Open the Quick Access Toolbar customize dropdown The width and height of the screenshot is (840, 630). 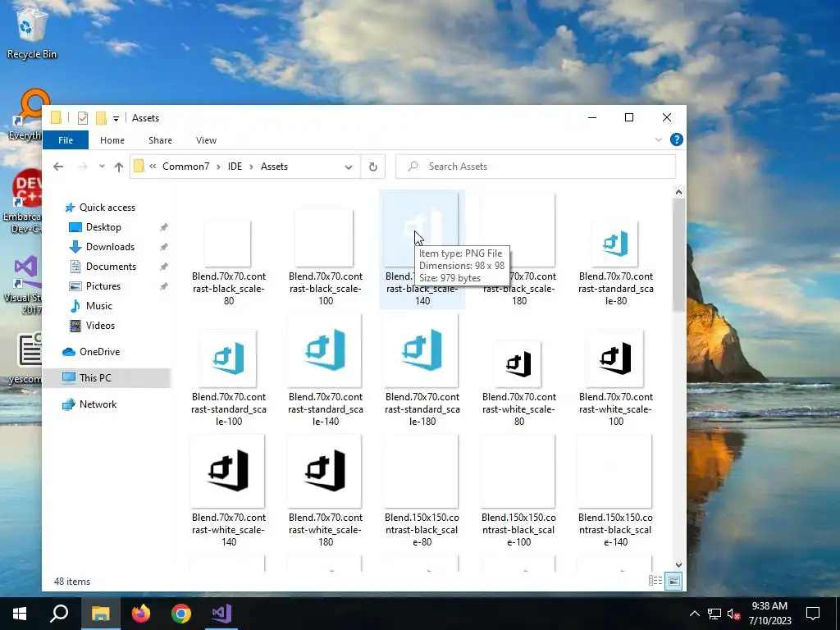pos(116,118)
